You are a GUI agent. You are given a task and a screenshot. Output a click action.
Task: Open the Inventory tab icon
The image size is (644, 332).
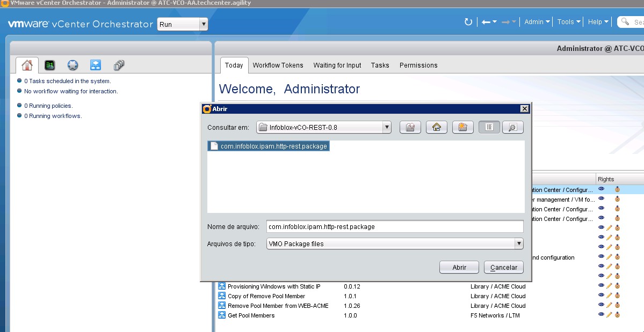pos(119,65)
